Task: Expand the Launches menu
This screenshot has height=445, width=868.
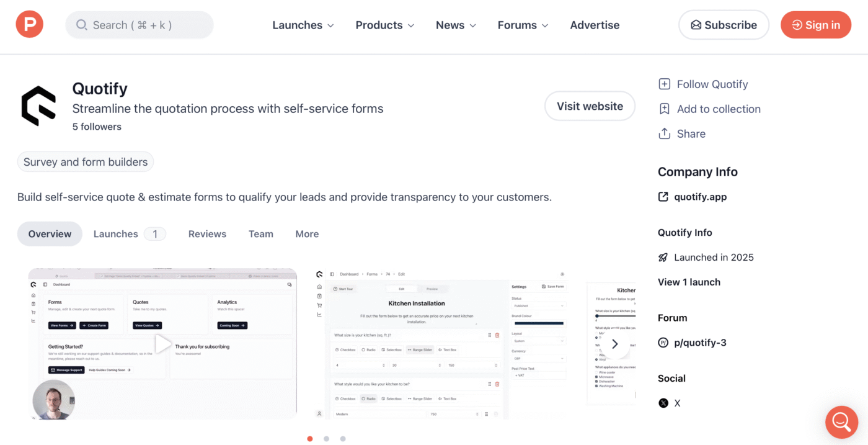Action: pyautogui.click(x=303, y=25)
